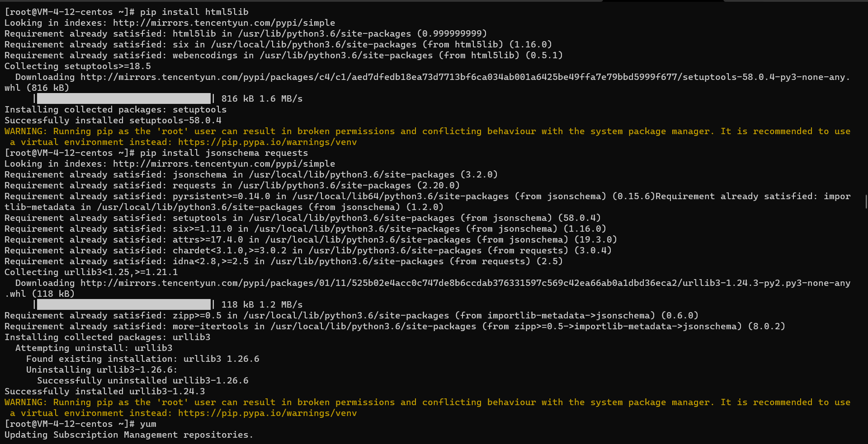Click the 'yum' command at the last prompt
This screenshot has width=868, height=444.
pos(148,424)
